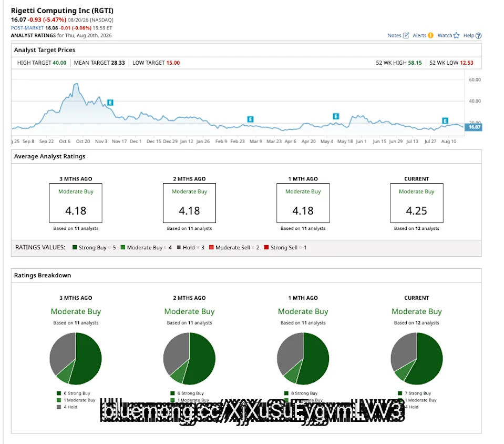504x444 pixels.
Task: Click the Jul 27 date label on chart axis
Action: (430, 141)
